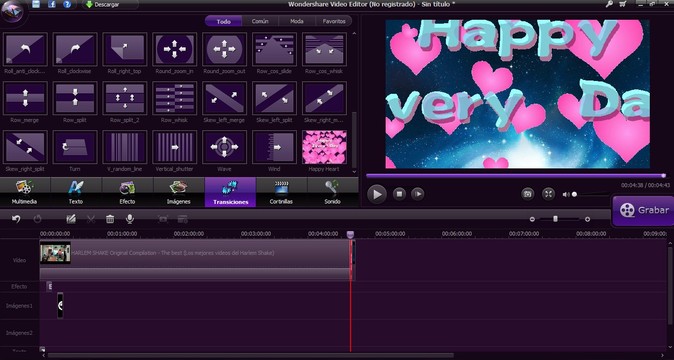The width and height of the screenshot is (674, 360).
Task: Select the Harlem Shake video clip
Action: (196, 259)
